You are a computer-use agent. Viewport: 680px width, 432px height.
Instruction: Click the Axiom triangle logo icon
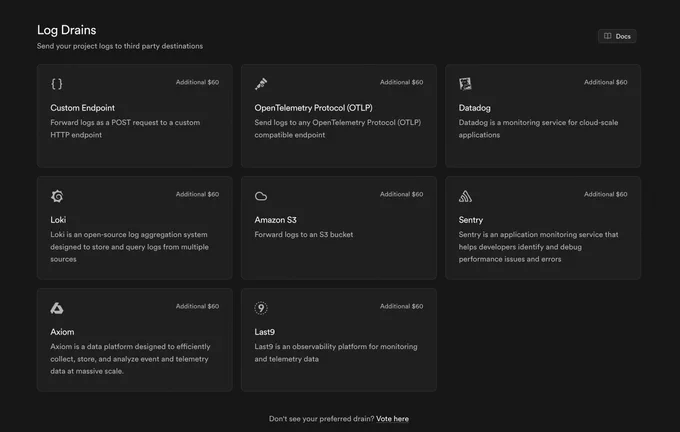pyautogui.click(x=57, y=308)
